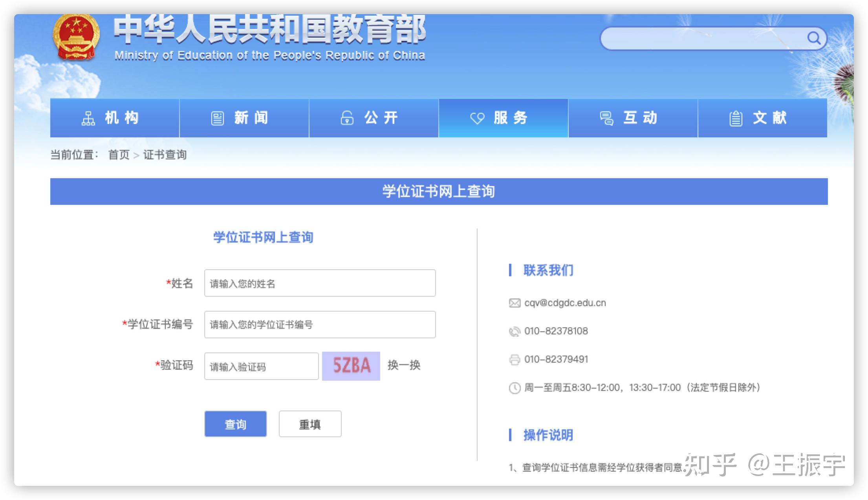Open the 新闻 navigation tab
This screenshot has height=500, width=868.
point(244,118)
